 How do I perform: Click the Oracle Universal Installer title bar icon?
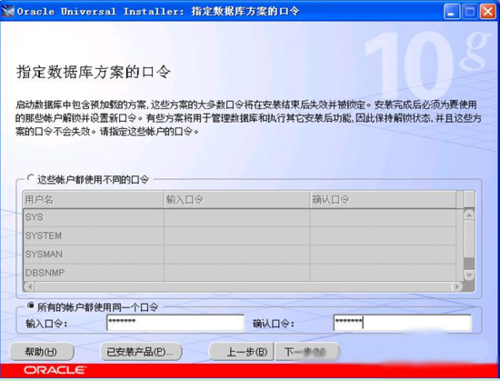[8, 11]
